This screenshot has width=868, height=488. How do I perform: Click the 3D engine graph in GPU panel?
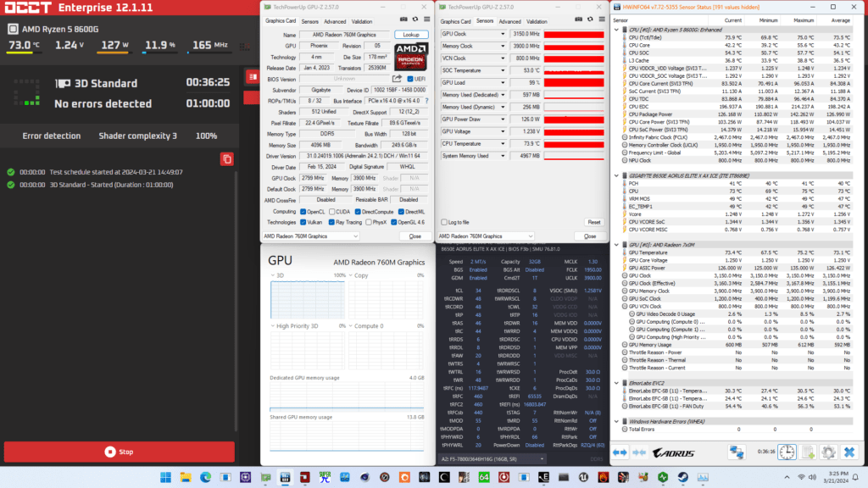[x=307, y=300]
